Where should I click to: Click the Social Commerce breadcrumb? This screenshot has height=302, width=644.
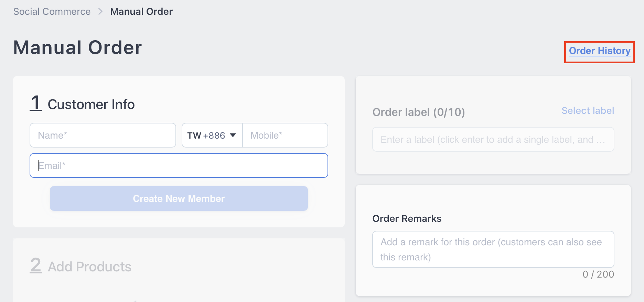[52, 12]
